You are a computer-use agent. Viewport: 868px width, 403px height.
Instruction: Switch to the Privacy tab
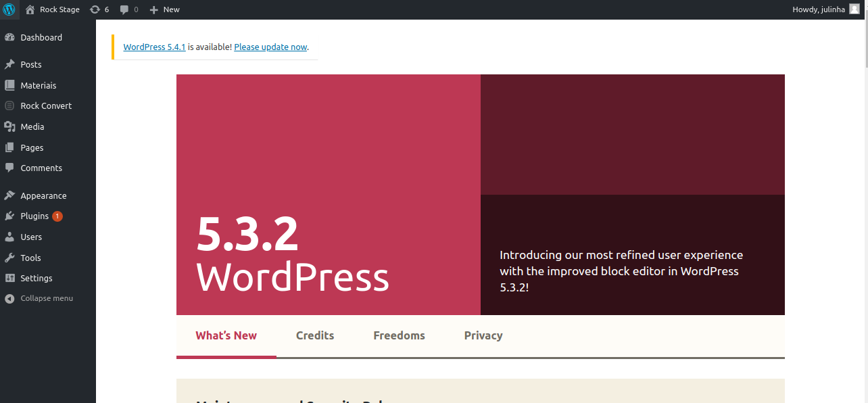tap(483, 335)
